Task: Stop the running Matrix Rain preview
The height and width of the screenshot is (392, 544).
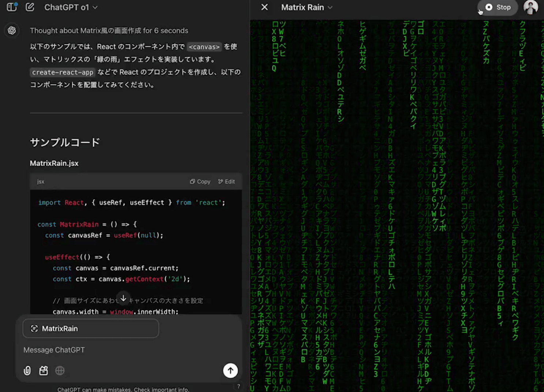Action: pos(498,7)
